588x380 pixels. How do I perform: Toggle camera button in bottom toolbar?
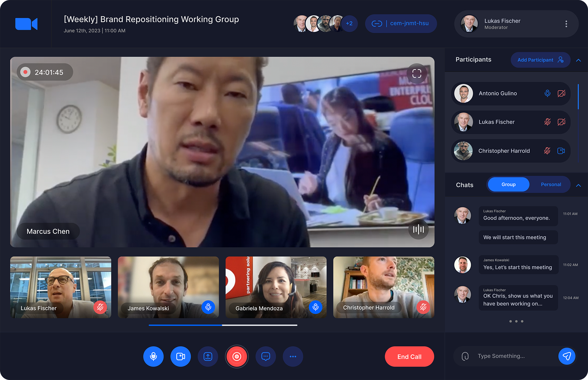tap(181, 356)
